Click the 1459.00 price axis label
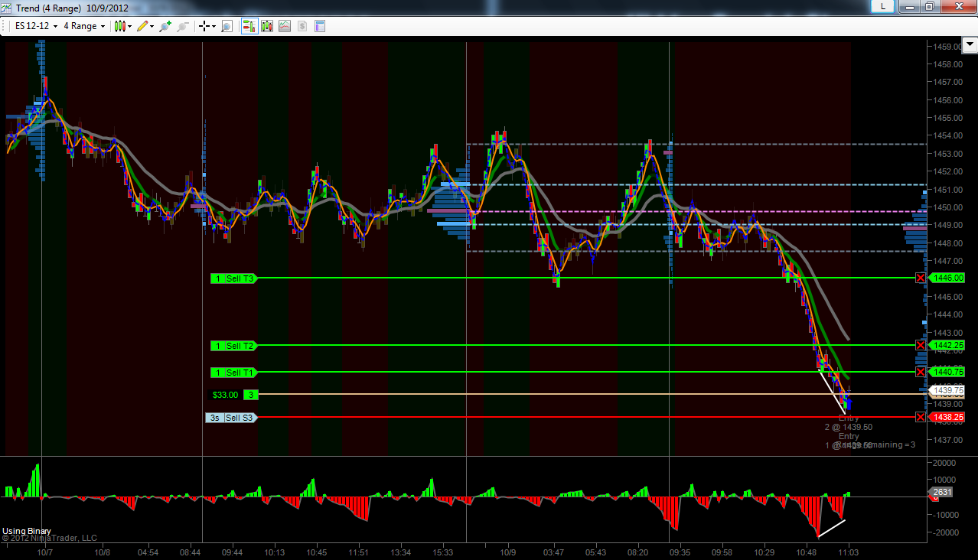 point(947,47)
